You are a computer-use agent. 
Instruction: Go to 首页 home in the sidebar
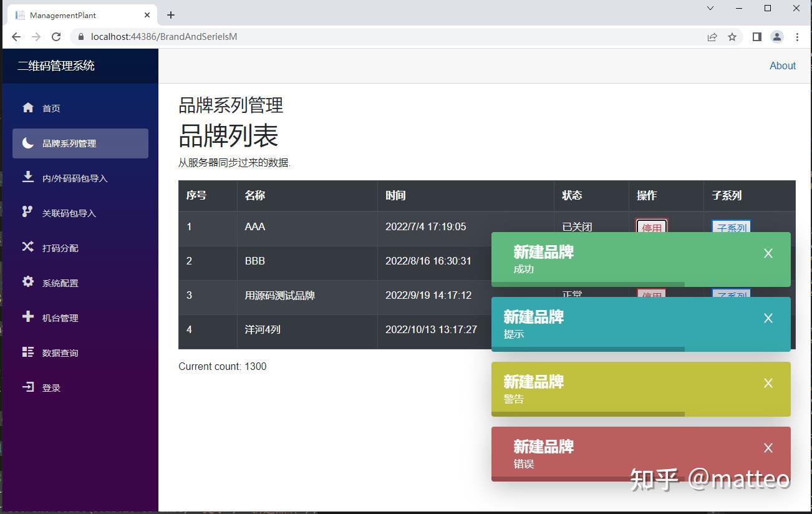[80, 109]
